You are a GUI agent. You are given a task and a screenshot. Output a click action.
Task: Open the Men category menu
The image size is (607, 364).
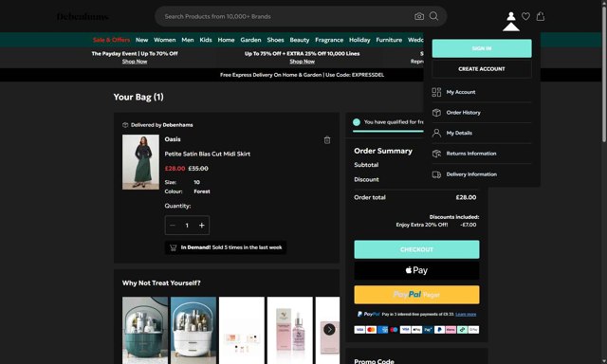pos(188,40)
